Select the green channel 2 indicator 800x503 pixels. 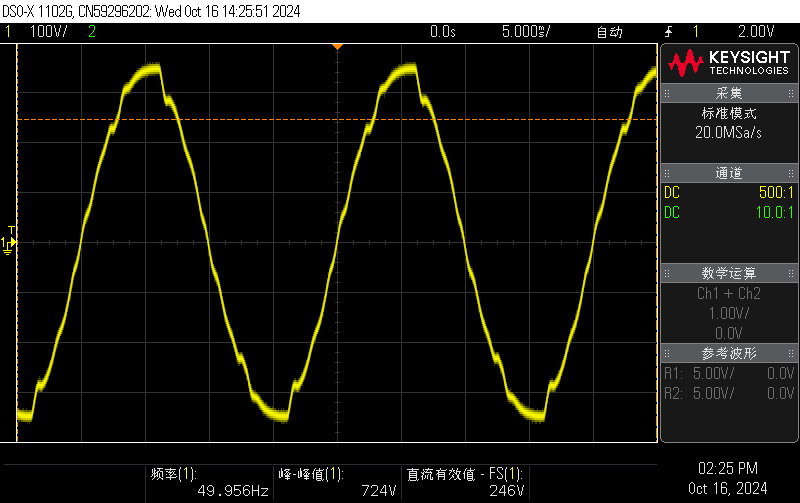[92, 32]
